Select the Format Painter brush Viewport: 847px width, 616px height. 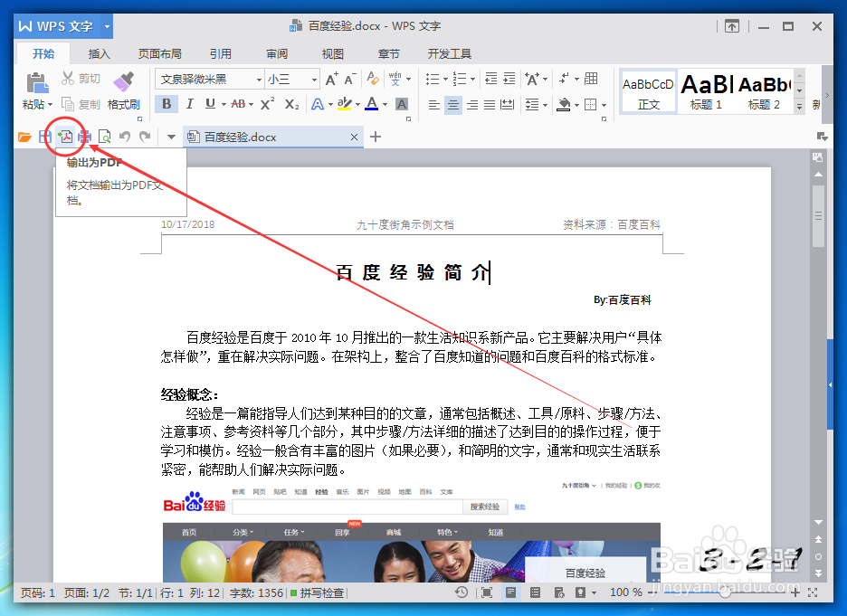click(x=123, y=82)
